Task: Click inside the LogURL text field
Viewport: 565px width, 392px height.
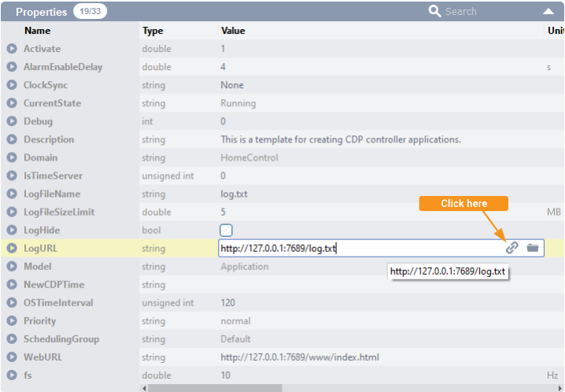Action: click(x=354, y=248)
